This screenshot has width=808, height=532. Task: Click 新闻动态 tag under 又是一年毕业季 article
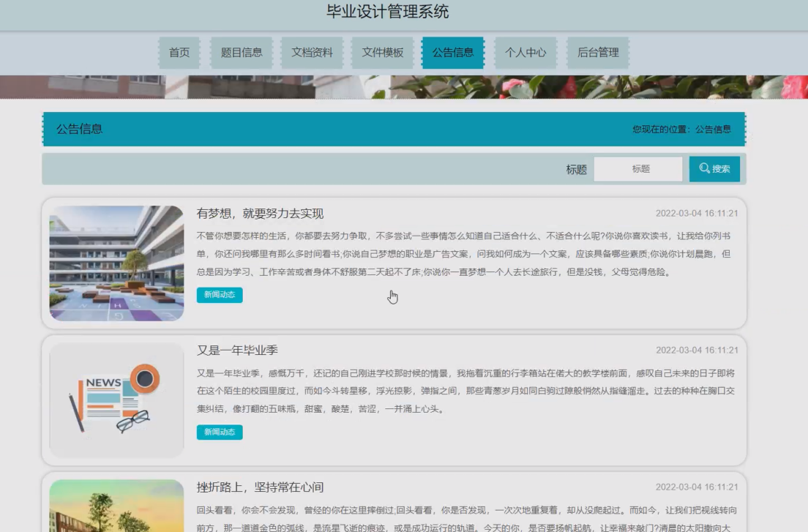pyautogui.click(x=220, y=432)
